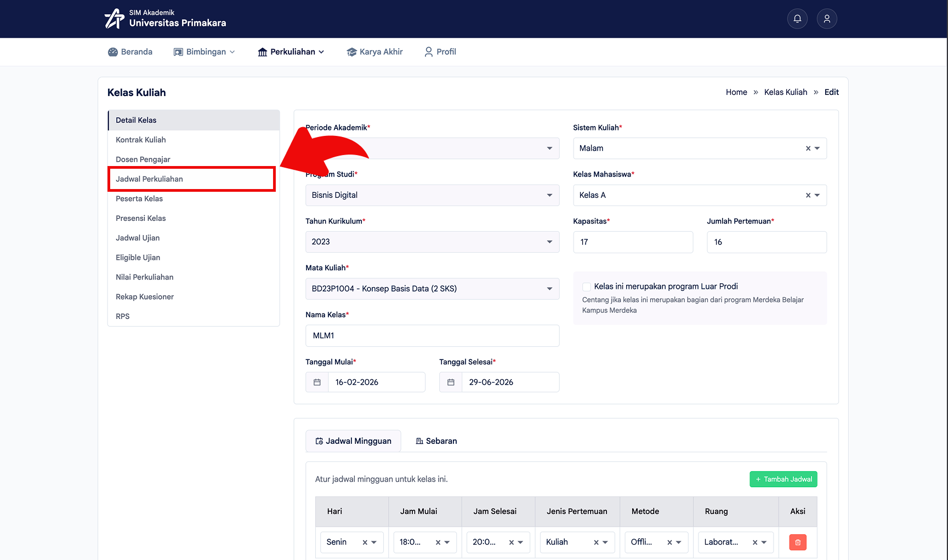Viewport: 948px width, 560px height.
Task: Click the Jenis Pertemuan column header
Action: (x=577, y=511)
